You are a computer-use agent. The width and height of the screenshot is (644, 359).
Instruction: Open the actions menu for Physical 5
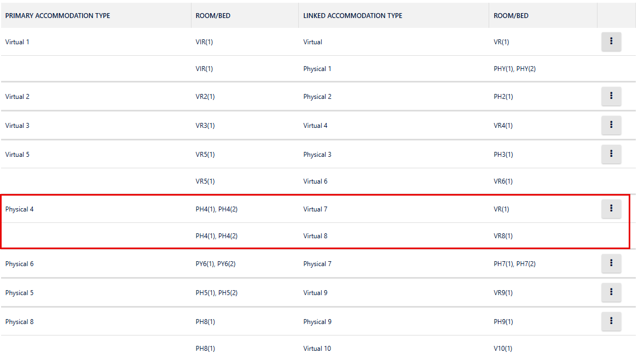[x=611, y=293]
